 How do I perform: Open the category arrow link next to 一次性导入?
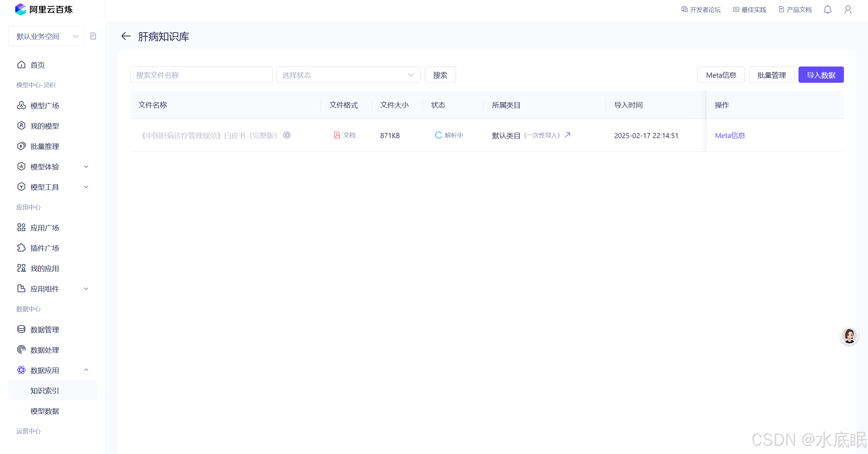click(568, 135)
